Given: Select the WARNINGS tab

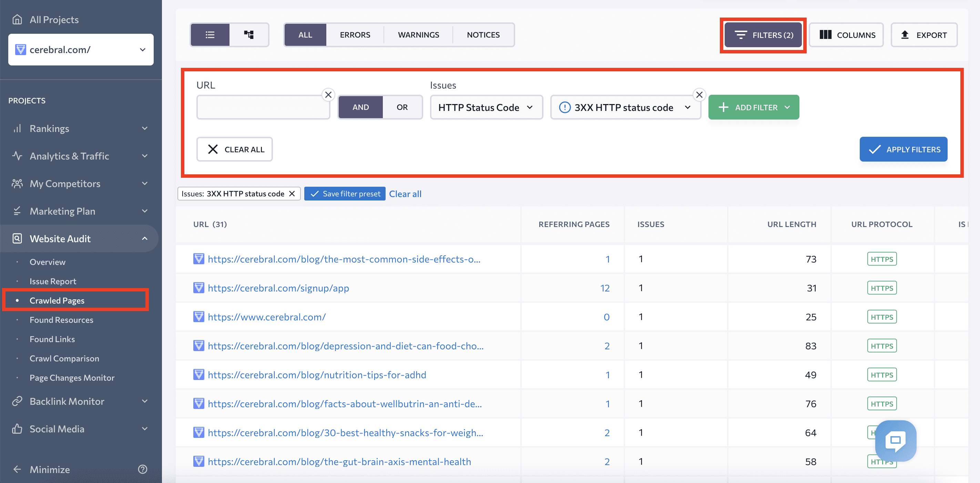Looking at the screenshot, I should click(418, 34).
